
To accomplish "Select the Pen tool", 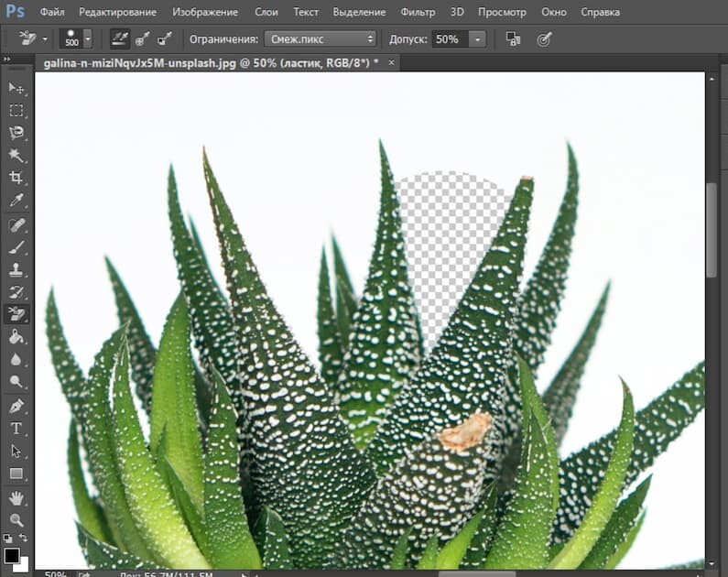I will point(16,406).
